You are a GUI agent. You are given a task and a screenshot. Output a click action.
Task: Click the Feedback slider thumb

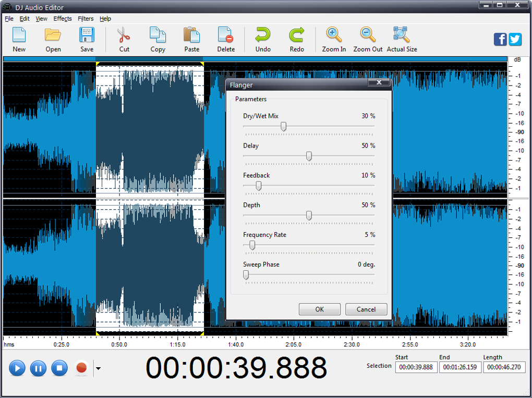[258, 186]
